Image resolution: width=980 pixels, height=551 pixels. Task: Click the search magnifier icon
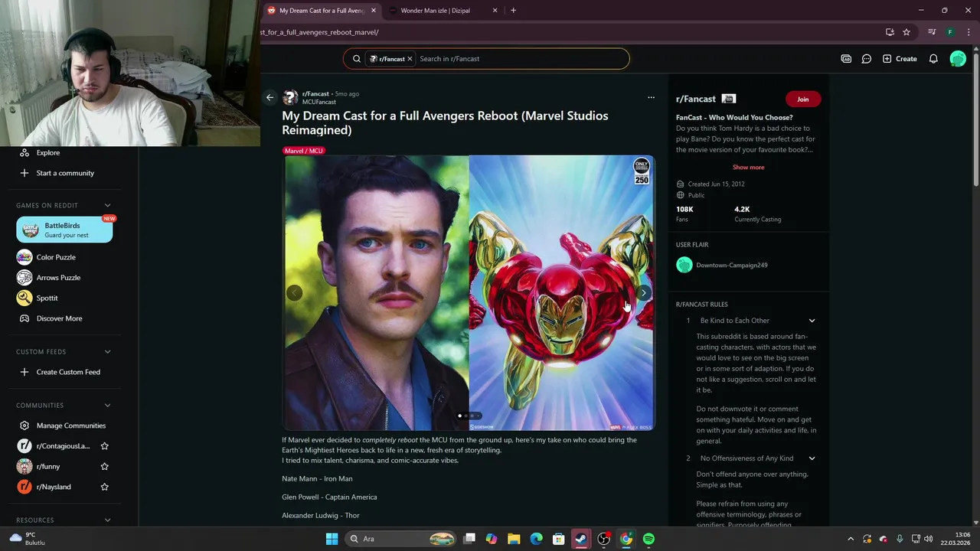[x=357, y=59]
